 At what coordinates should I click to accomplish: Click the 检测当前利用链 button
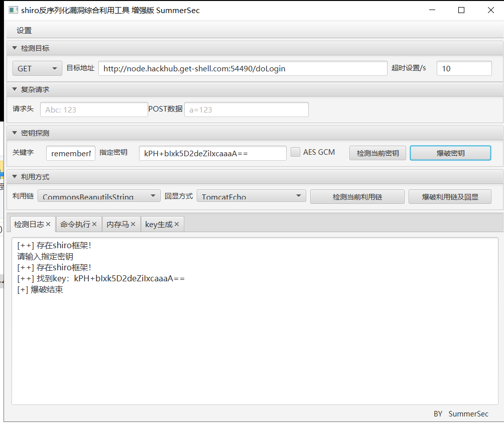[357, 196]
